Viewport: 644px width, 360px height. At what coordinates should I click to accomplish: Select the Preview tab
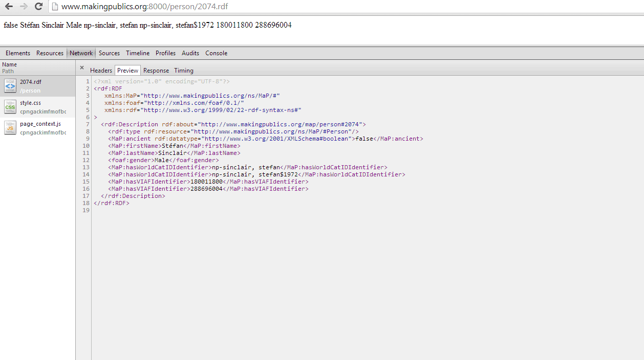(127, 71)
